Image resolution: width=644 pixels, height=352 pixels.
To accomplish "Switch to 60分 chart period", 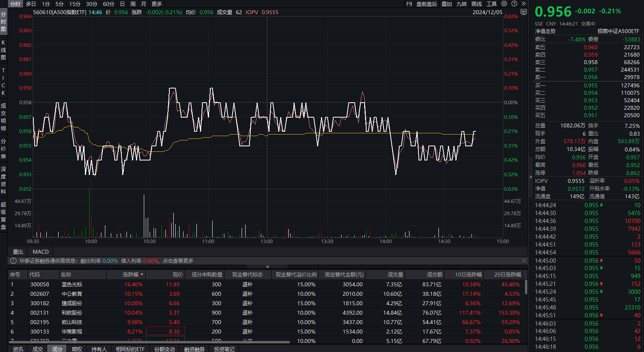I will [x=108, y=4].
